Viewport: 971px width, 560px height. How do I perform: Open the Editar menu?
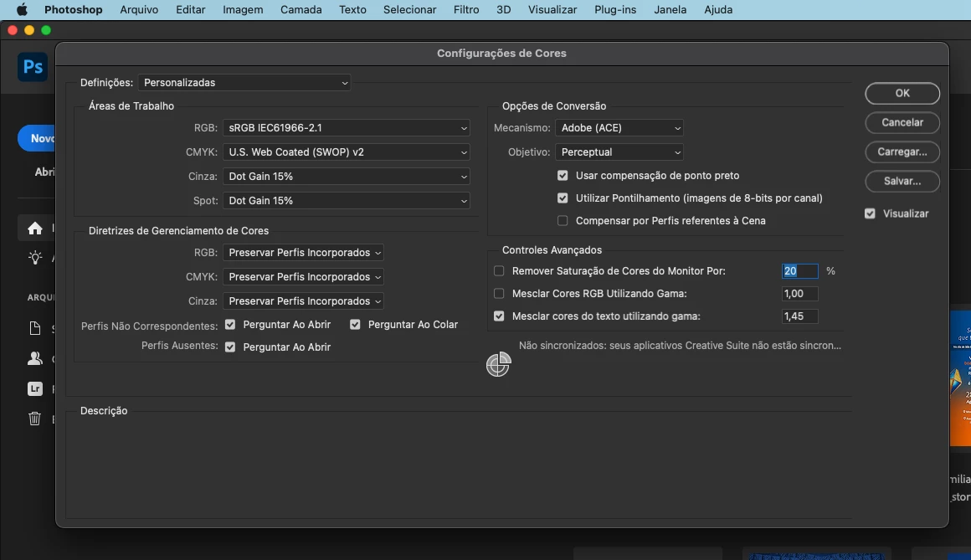190,10
